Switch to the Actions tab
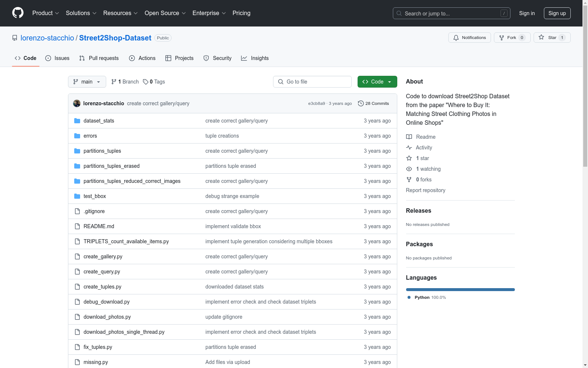The height and width of the screenshot is (368, 588). click(142, 58)
